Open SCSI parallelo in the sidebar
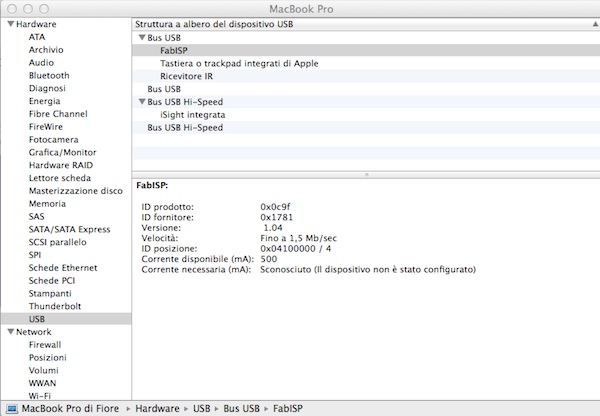Image resolution: width=600 pixels, height=416 pixels. coord(57,242)
